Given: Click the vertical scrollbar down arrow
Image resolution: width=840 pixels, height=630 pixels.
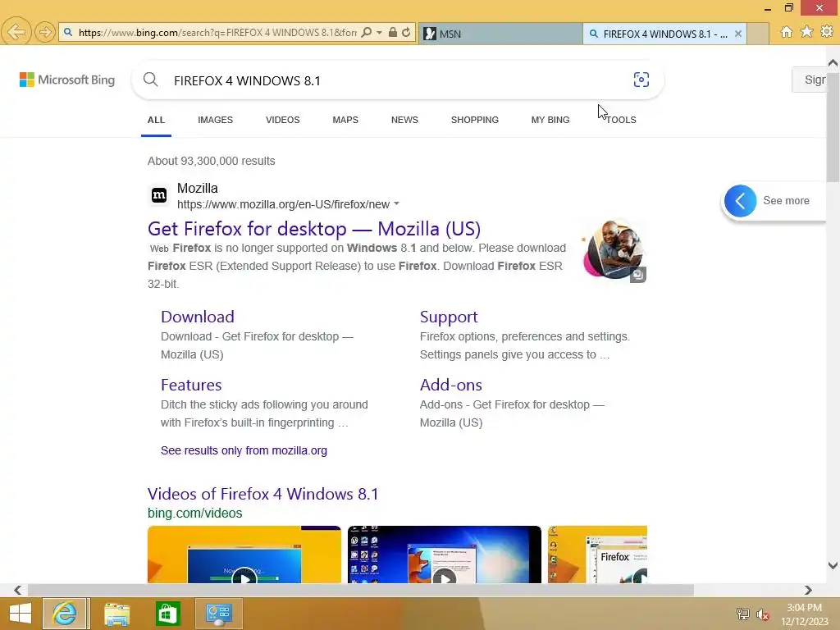Looking at the screenshot, I should (833, 565).
